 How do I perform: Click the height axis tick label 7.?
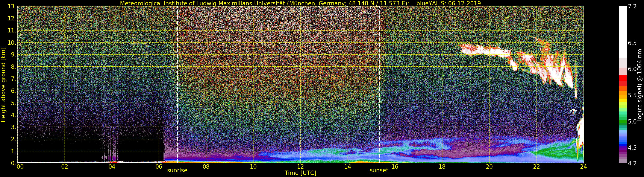pyautogui.click(x=13, y=79)
